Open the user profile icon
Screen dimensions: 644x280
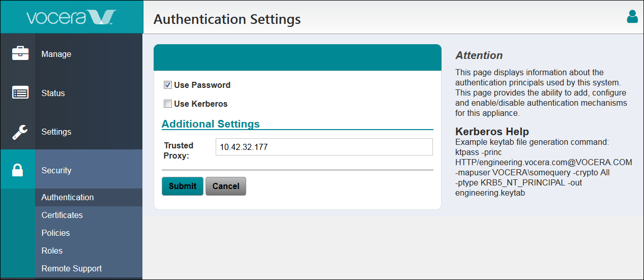point(632,16)
